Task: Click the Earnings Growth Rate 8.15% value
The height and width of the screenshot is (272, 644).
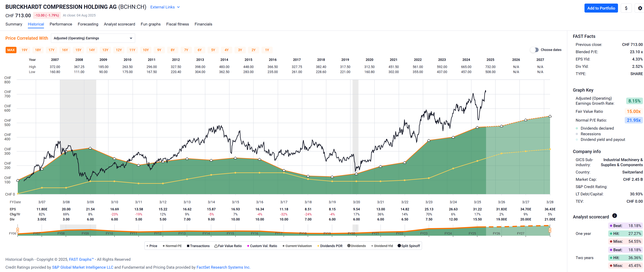Action: tap(634, 101)
